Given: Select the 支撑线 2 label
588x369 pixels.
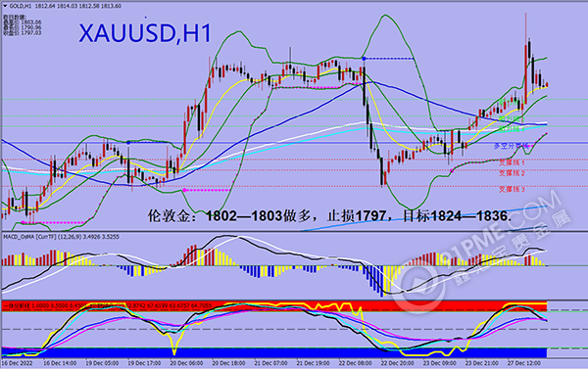Looking at the screenshot, I should [512, 173].
